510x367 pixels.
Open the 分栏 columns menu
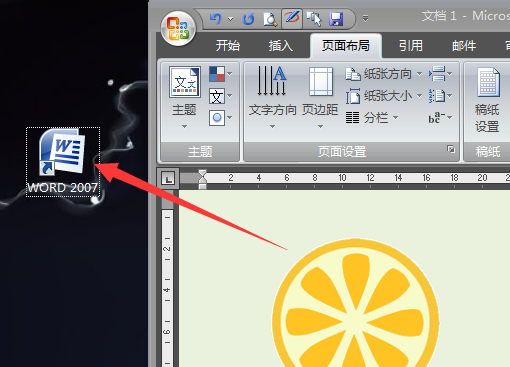point(372,117)
